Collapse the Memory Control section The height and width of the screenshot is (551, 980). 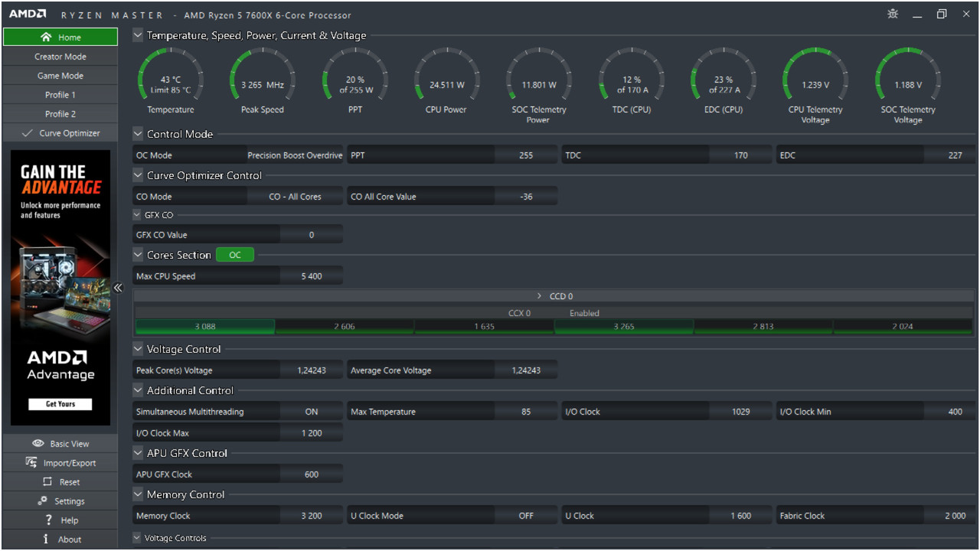(x=138, y=494)
